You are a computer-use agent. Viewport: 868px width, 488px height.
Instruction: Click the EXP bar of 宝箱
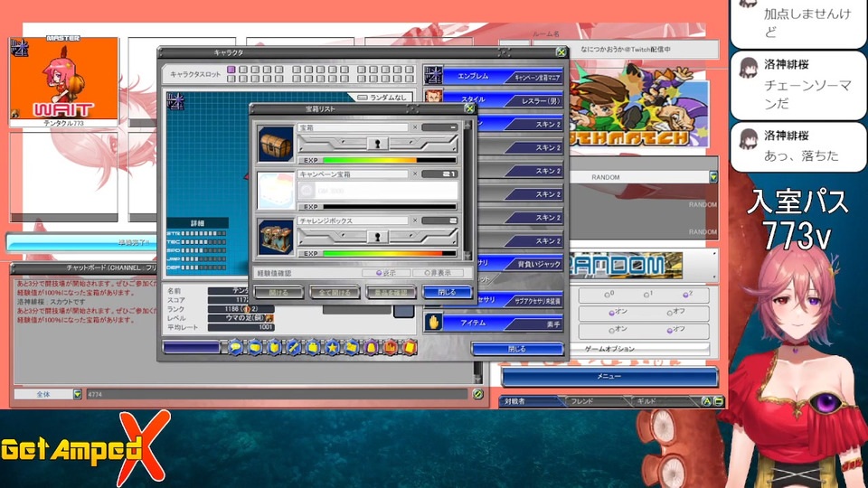click(x=389, y=160)
